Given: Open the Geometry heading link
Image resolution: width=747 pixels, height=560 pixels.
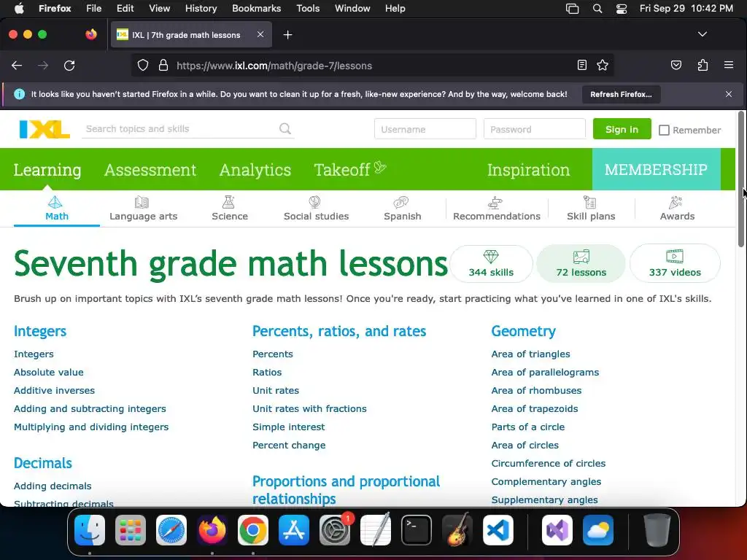Looking at the screenshot, I should (x=523, y=331).
